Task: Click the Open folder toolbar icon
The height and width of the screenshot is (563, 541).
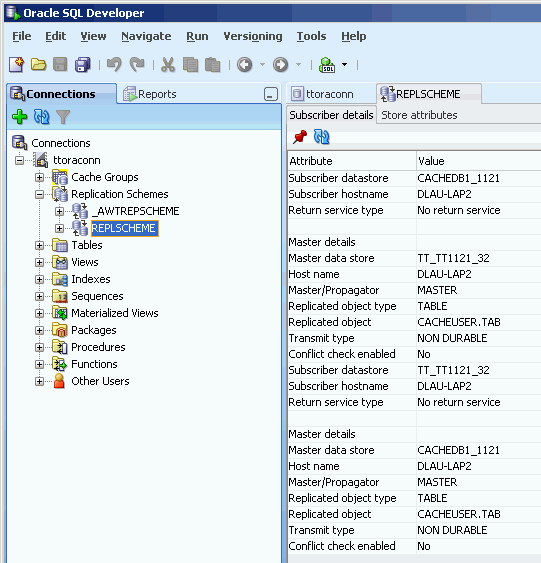Action: tap(38, 65)
